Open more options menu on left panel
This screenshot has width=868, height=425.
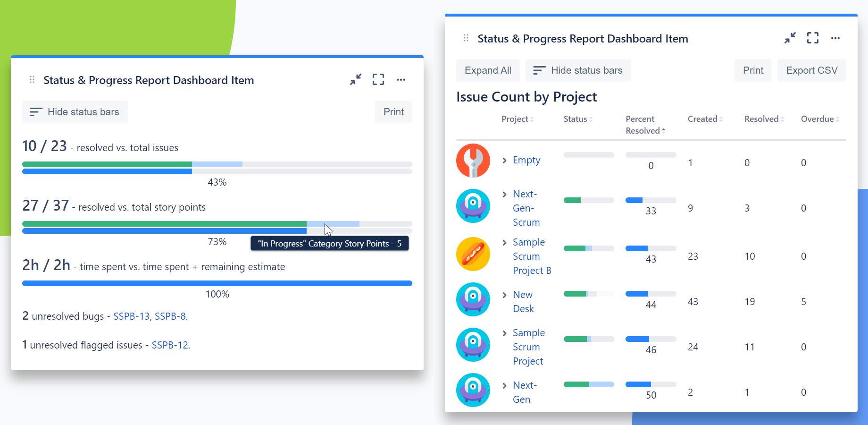401,80
